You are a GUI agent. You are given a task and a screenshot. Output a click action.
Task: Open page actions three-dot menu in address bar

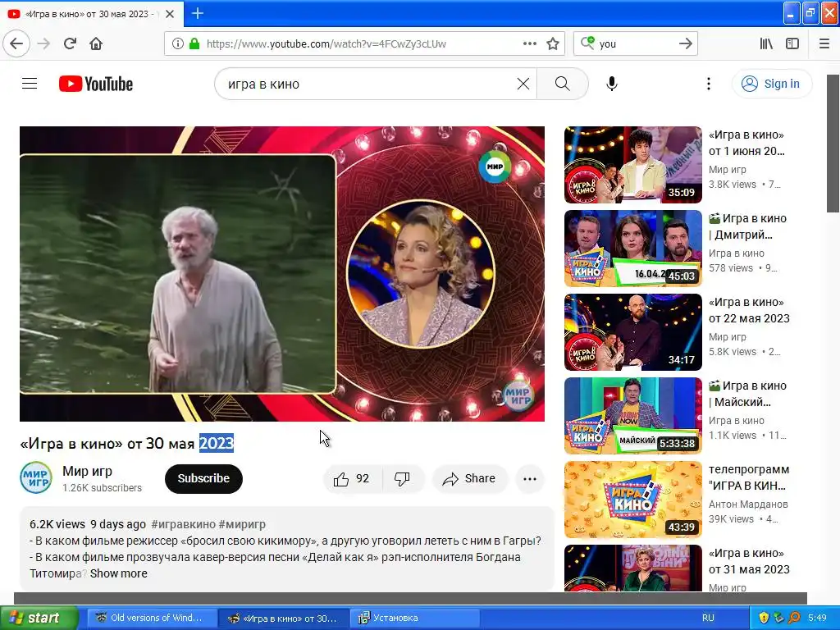pyautogui.click(x=529, y=44)
